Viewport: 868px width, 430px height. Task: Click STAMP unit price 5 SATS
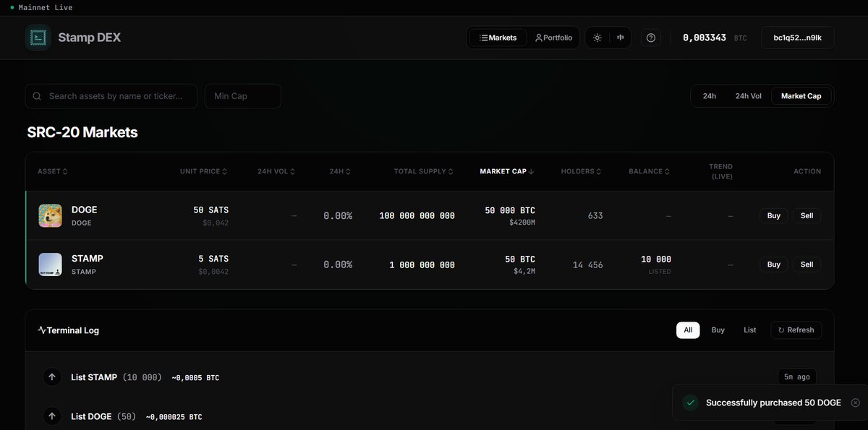213,259
